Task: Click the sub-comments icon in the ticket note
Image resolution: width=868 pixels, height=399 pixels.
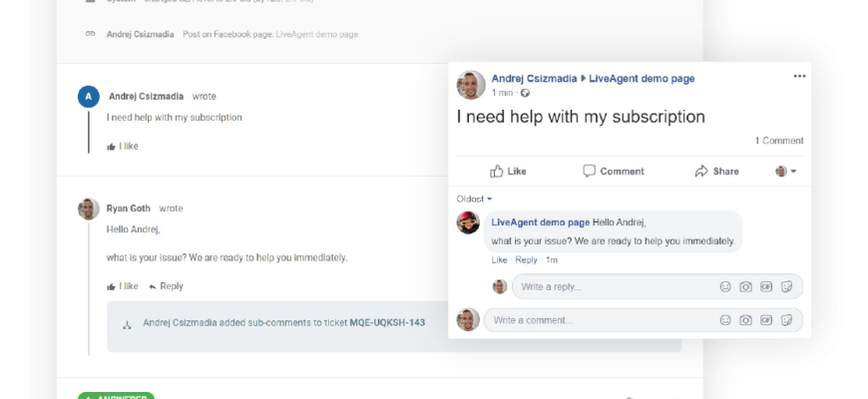Action: coord(127,324)
